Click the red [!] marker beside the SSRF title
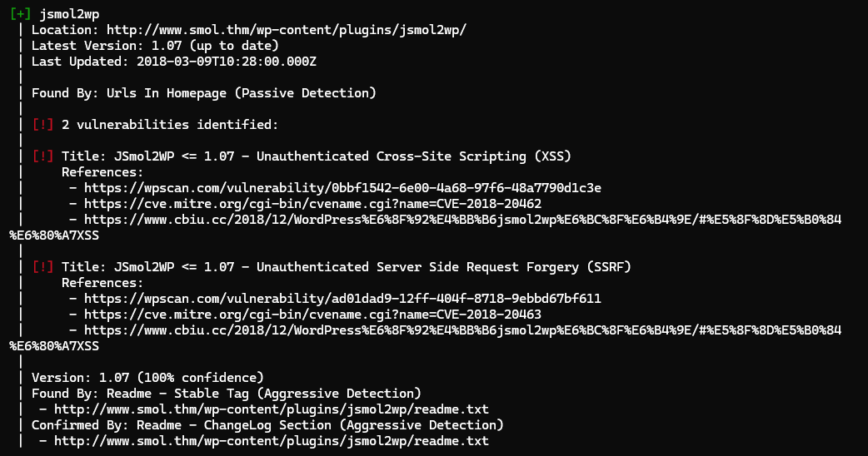The image size is (868, 456). coord(42,267)
